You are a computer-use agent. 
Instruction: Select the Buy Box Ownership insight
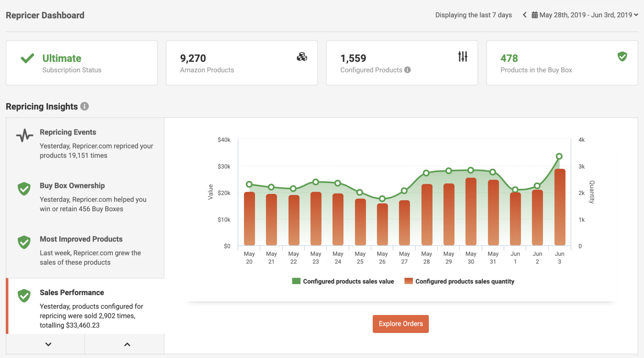pyautogui.click(x=85, y=198)
